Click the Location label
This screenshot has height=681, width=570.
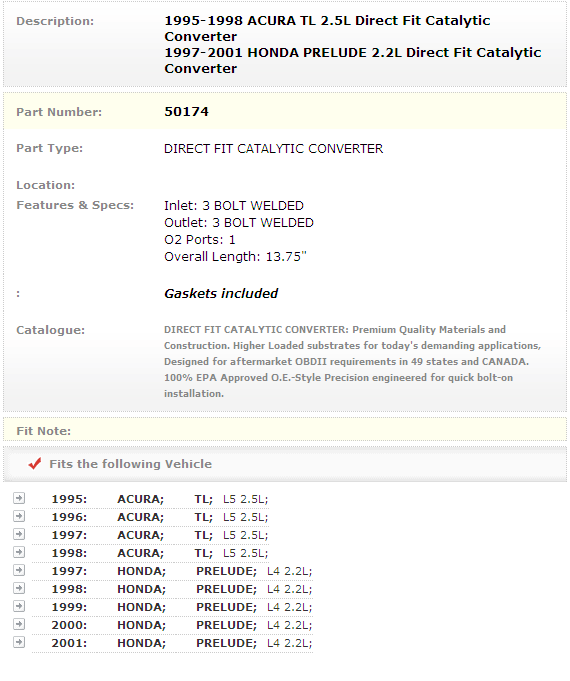pos(46,185)
